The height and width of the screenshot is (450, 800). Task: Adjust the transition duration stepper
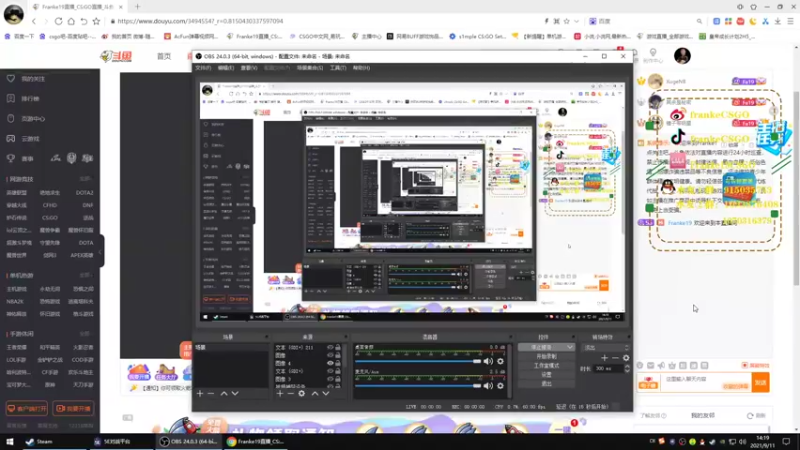pyautogui.click(x=627, y=368)
